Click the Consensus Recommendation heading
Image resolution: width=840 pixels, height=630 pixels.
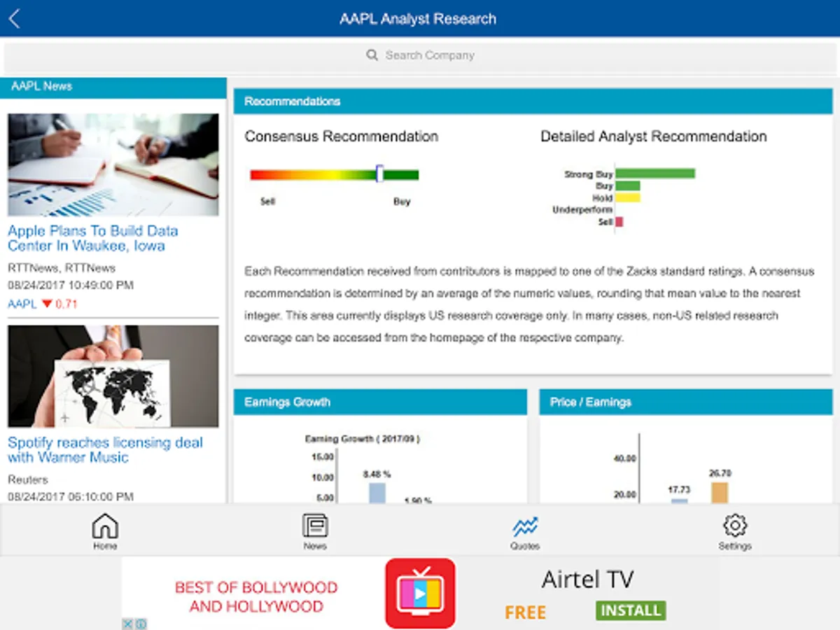click(342, 136)
